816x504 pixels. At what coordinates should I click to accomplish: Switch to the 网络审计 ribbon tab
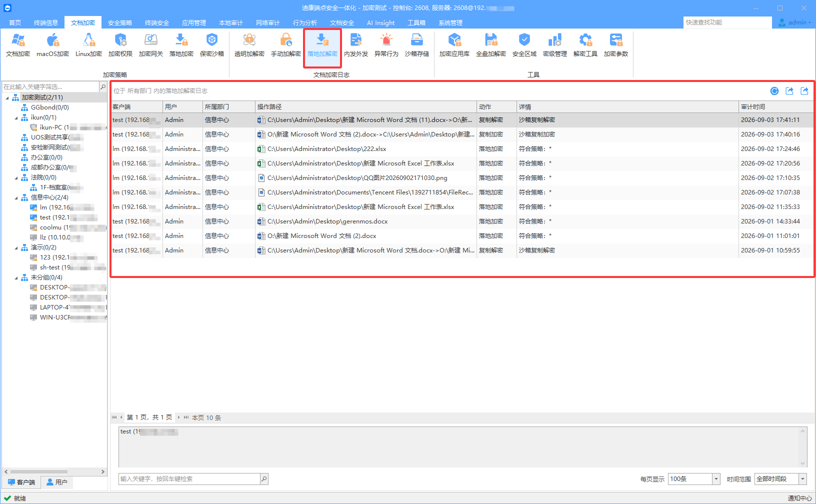point(268,23)
